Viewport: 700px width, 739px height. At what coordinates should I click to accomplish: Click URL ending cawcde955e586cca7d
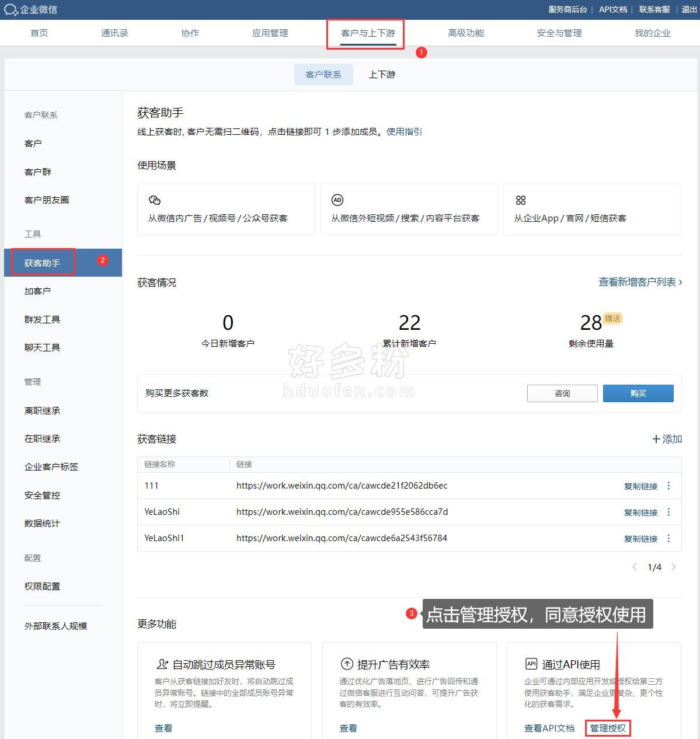(342, 512)
